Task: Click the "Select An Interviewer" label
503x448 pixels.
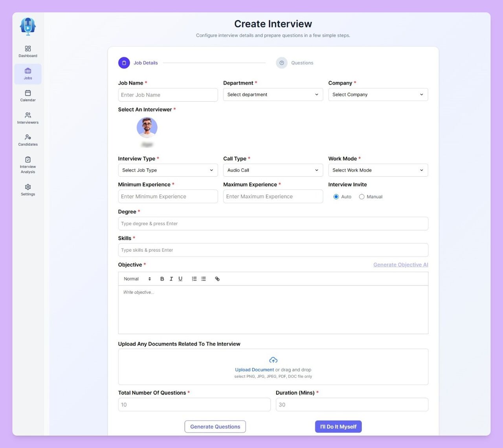Action: (145, 110)
